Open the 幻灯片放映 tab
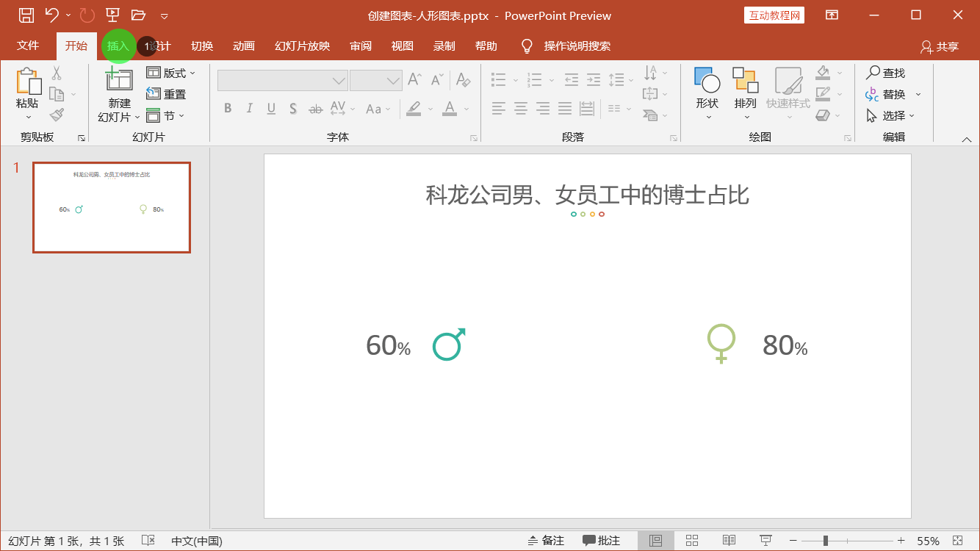 point(303,46)
